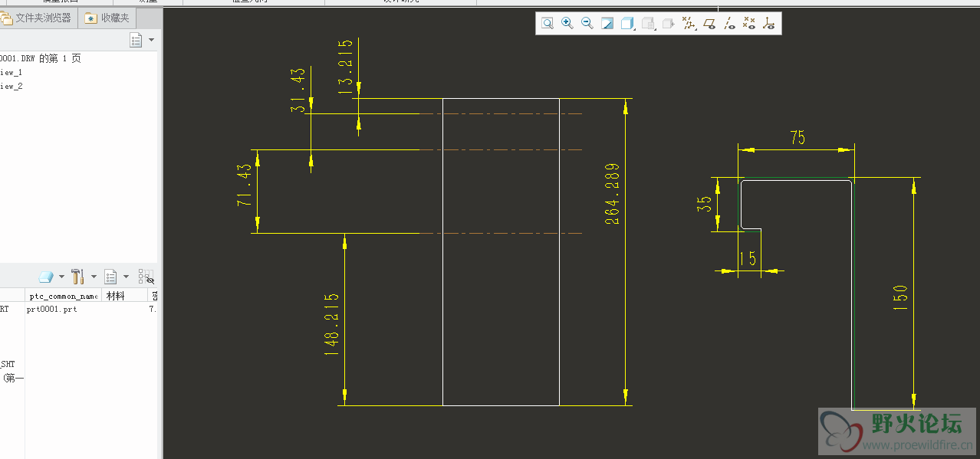Screen dimensions: 980x459
Task: Select the 31.43 dimension text
Action: 298,90
